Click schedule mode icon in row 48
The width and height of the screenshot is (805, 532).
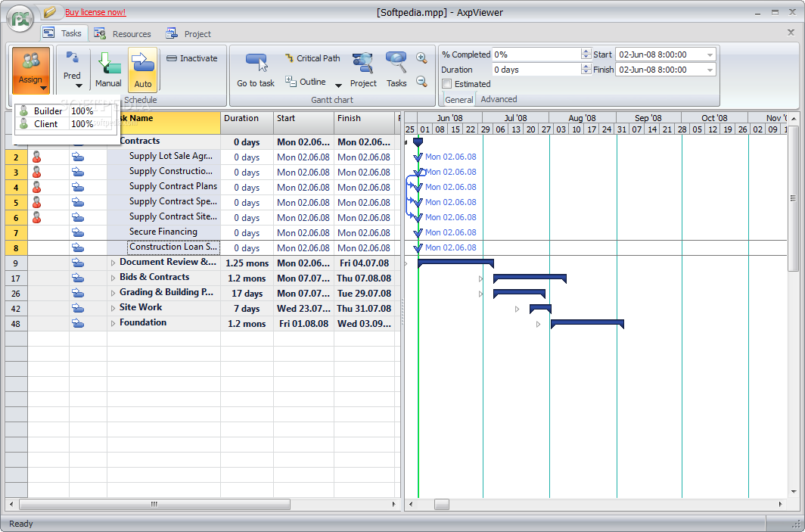click(77, 324)
